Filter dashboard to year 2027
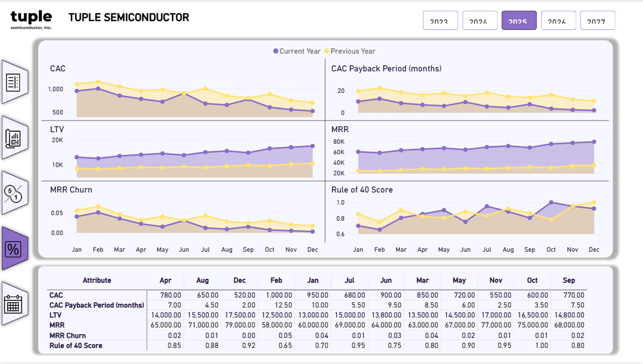 (x=598, y=20)
